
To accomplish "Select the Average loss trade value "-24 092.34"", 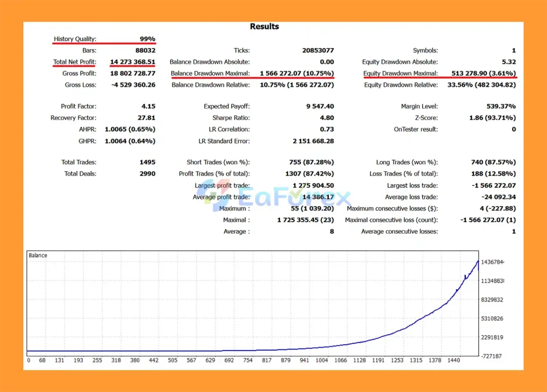I will click(x=499, y=197).
